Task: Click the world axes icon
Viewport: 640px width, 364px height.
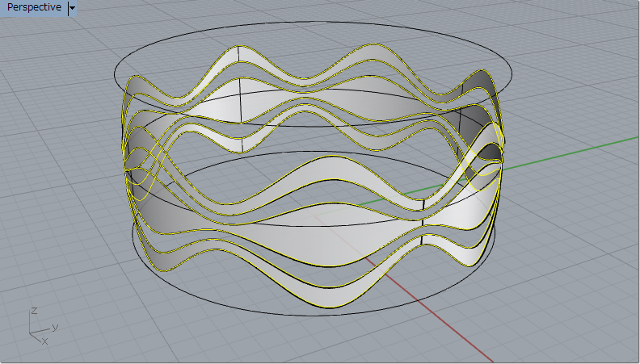Action: tap(44, 326)
